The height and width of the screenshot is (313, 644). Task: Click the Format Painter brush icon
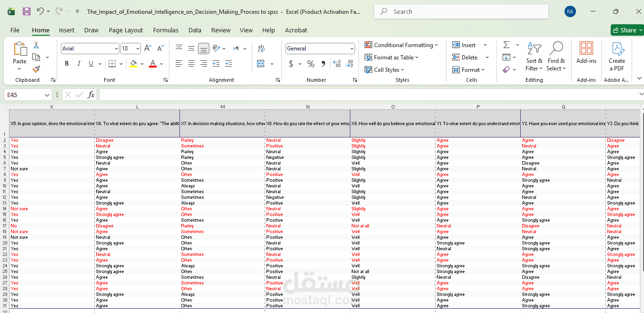point(36,69)
